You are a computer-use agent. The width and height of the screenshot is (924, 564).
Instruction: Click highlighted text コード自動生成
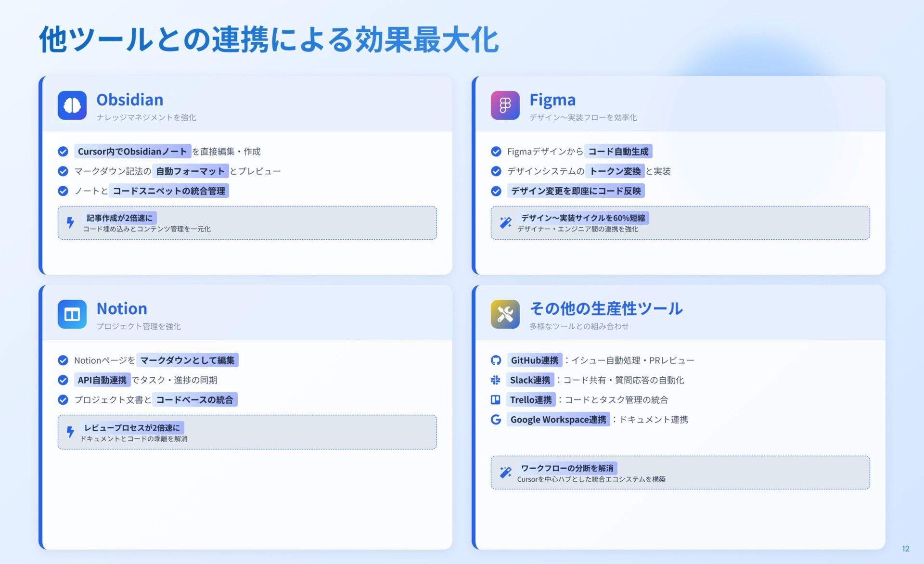coord(618,152)
